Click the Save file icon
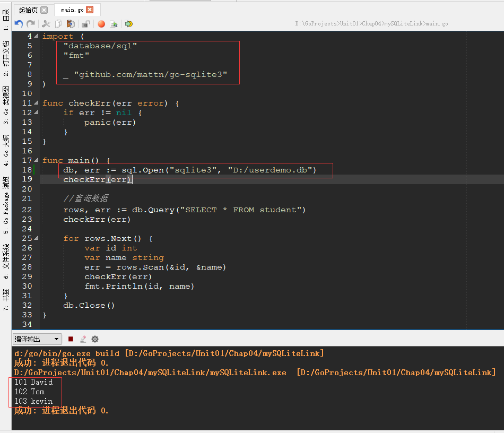 [71, 24]
